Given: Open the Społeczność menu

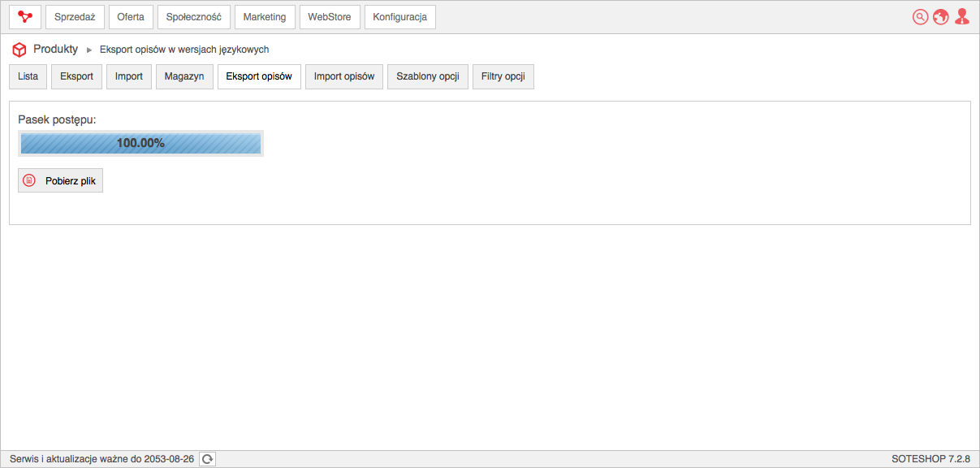Looking at the screenshot, I should [x=194, y=17].
